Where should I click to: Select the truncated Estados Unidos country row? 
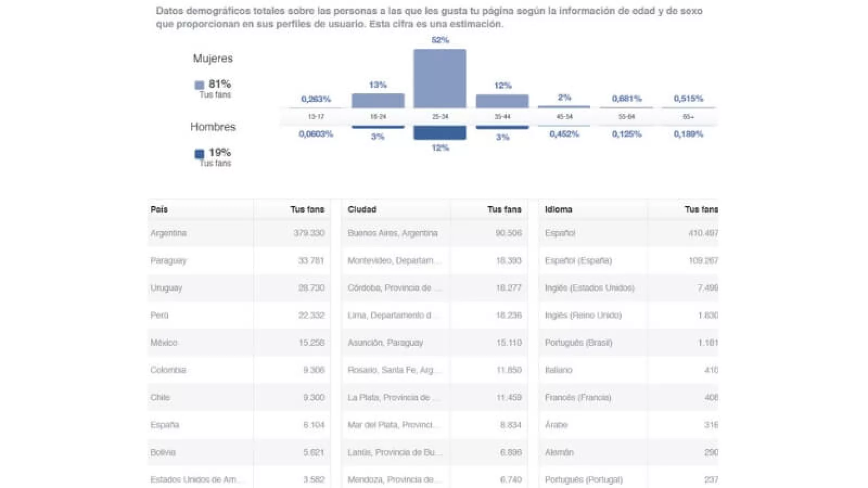click(x=197, y=479)
